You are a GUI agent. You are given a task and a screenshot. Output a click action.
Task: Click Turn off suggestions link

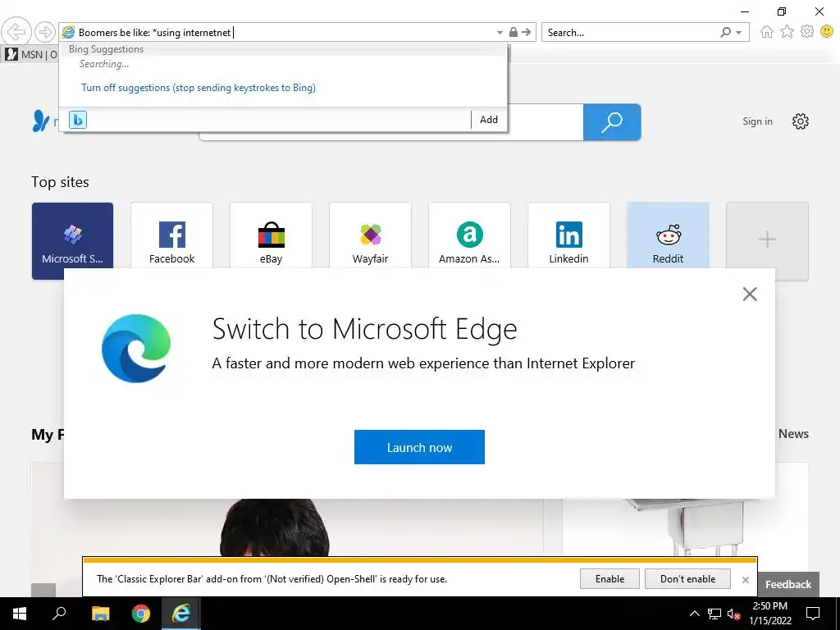tap(199, 87)
